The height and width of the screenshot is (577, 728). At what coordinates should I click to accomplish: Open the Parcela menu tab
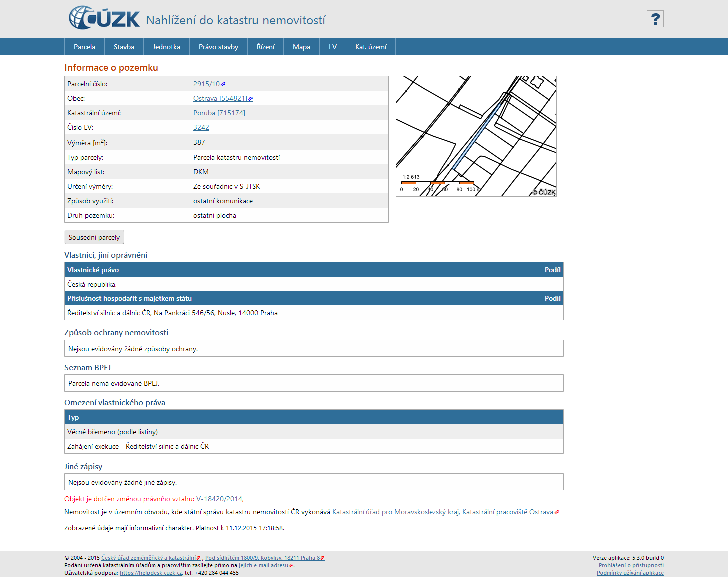(84, 47)
